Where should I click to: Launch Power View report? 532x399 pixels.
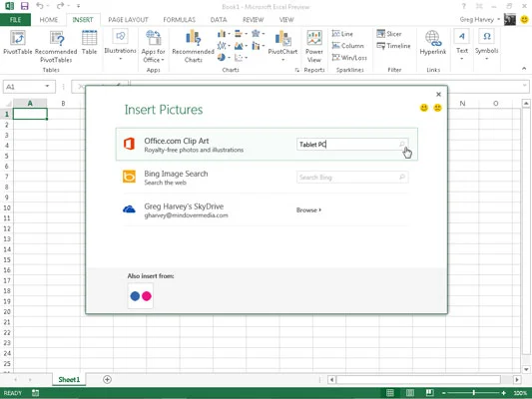314,47
